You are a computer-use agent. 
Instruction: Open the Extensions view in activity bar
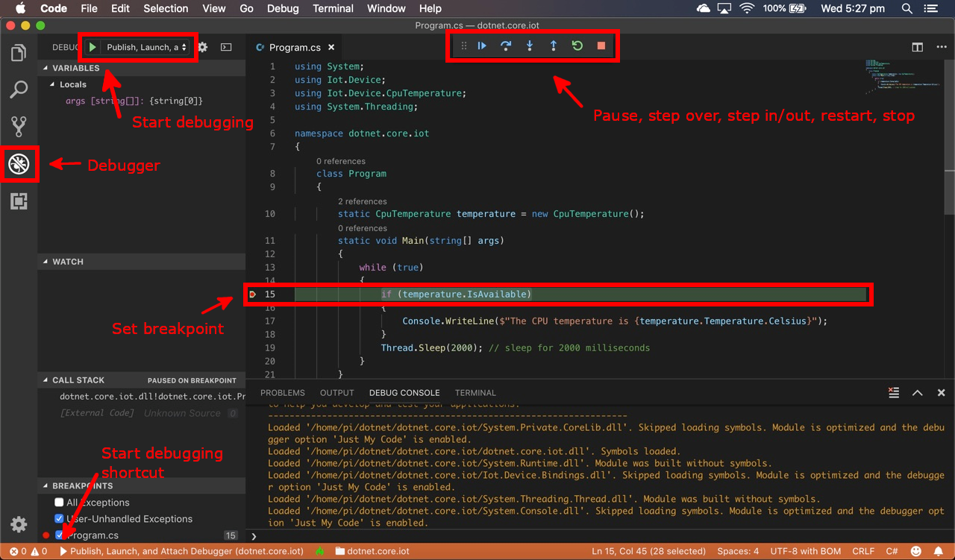click(x=19, y=201)
